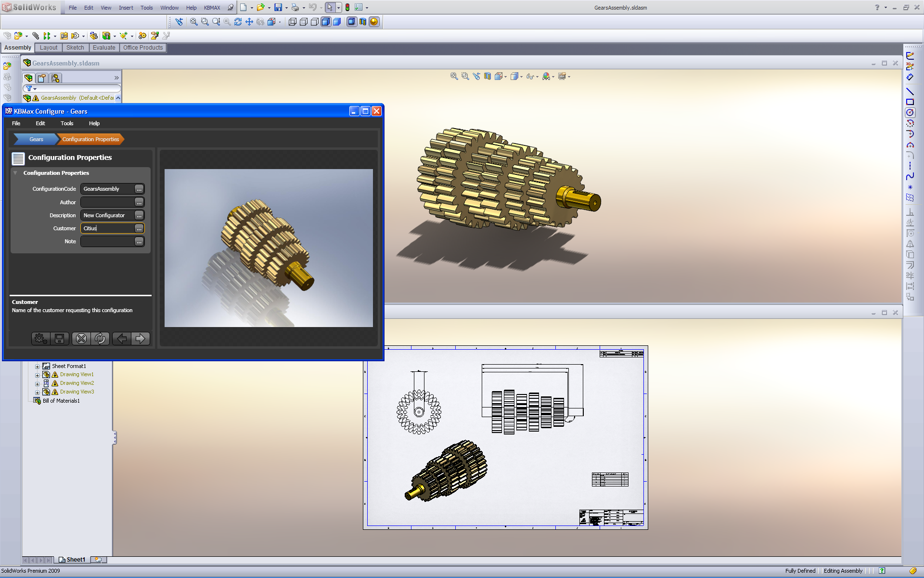924x578 pixels.
Task: Expand the Configuration Properties section
Action: click(x=14, y=172)
